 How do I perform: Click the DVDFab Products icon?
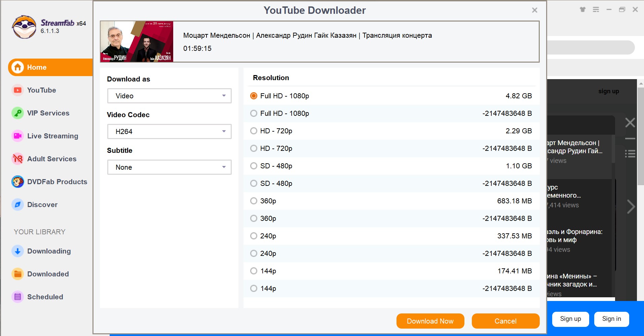point(17,182)
